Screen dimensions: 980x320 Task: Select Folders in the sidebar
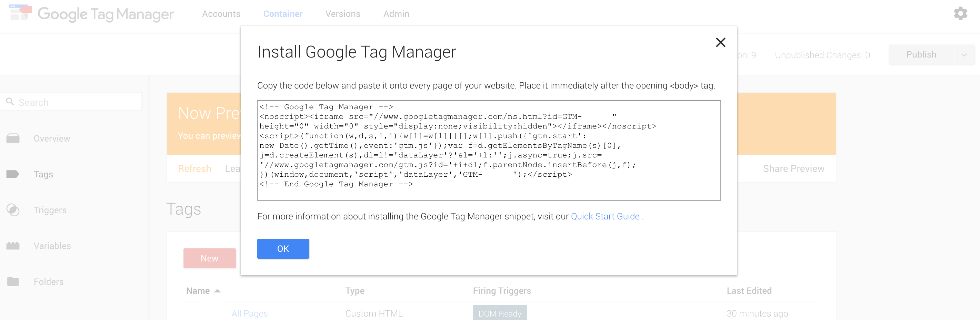pyautogui.click(x=48, y=282)
